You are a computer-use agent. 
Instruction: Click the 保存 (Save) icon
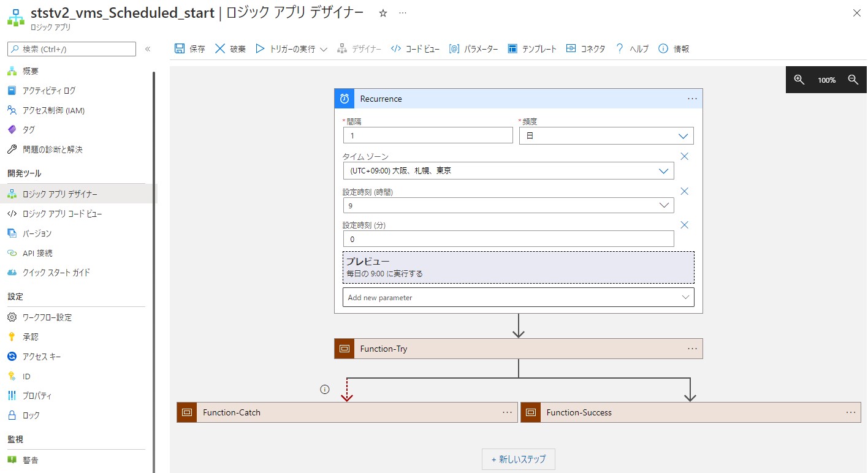[x=180, y=48]
